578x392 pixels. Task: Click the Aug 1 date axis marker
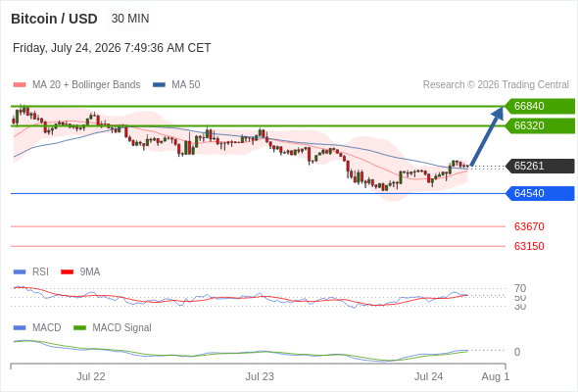point(496,376)
